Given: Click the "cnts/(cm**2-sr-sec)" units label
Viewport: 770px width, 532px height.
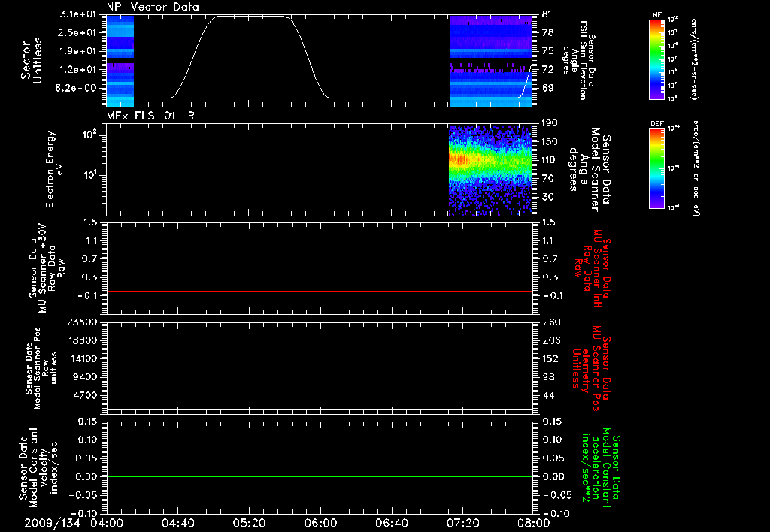Looking at the screenshot, I should [694, 59].
